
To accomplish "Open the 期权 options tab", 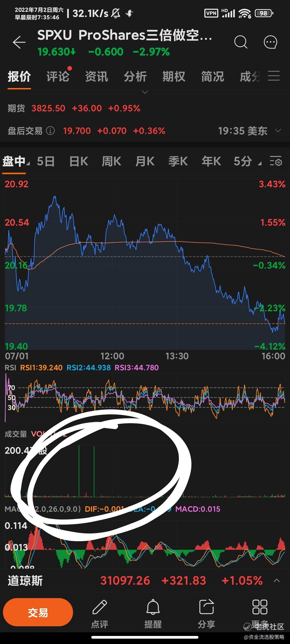I will tap(174, 77).
